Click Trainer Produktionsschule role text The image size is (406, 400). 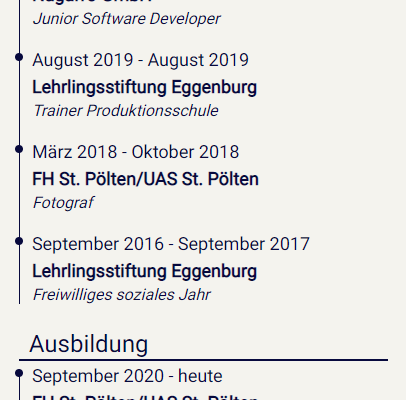point(126,111)
